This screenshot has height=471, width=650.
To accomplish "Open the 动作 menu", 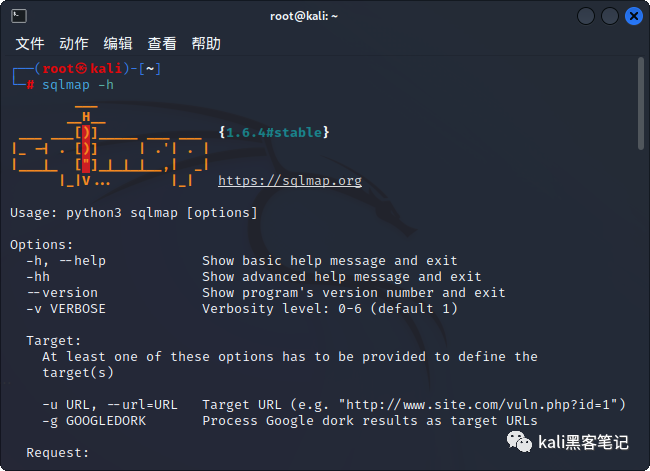I will coord(74,44).
